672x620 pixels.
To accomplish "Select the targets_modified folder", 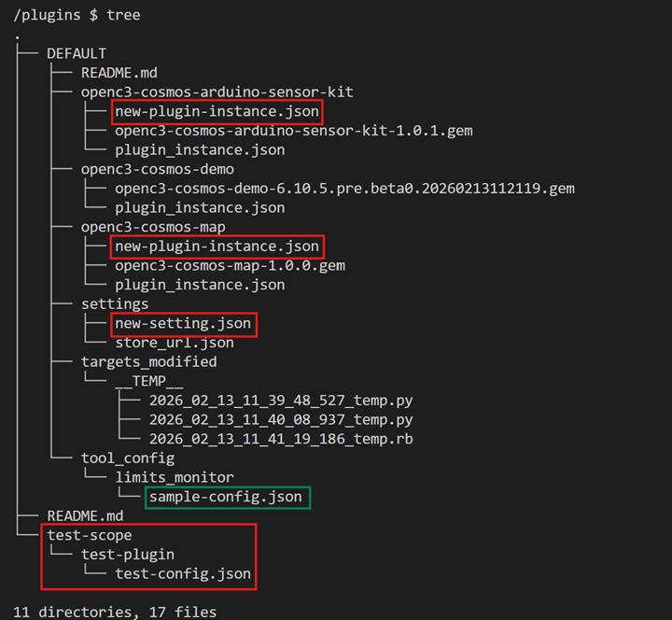I will click(149, 362).
